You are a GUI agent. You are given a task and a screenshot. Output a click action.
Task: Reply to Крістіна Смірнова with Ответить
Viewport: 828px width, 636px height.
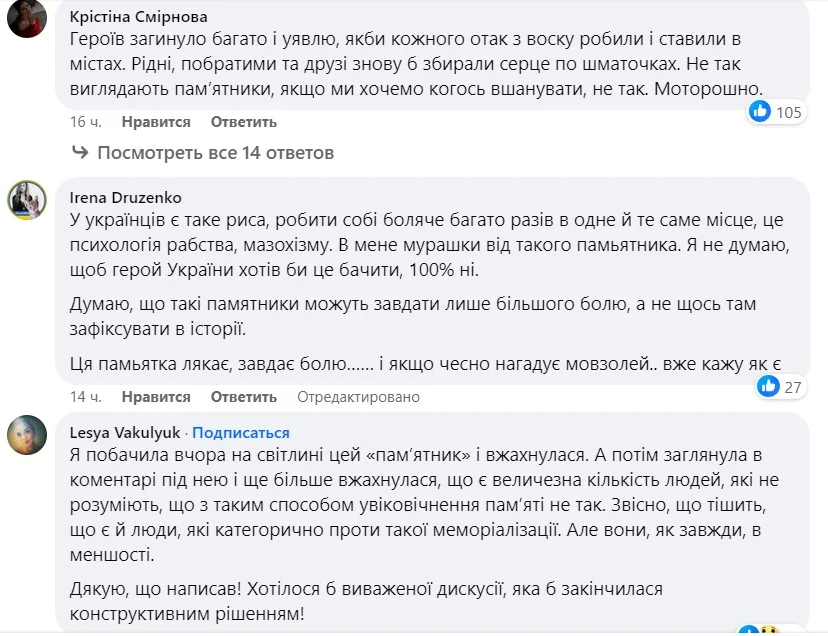[243, 122]
